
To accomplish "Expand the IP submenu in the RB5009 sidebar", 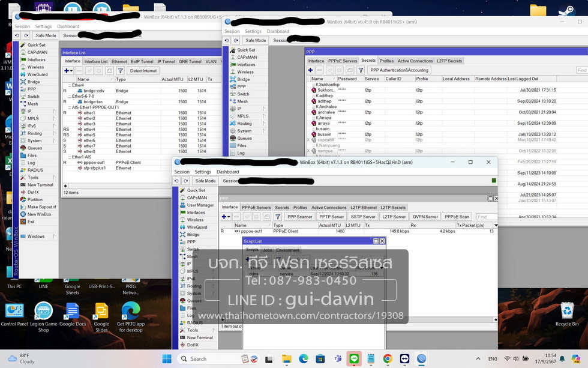I will point(54,112).
